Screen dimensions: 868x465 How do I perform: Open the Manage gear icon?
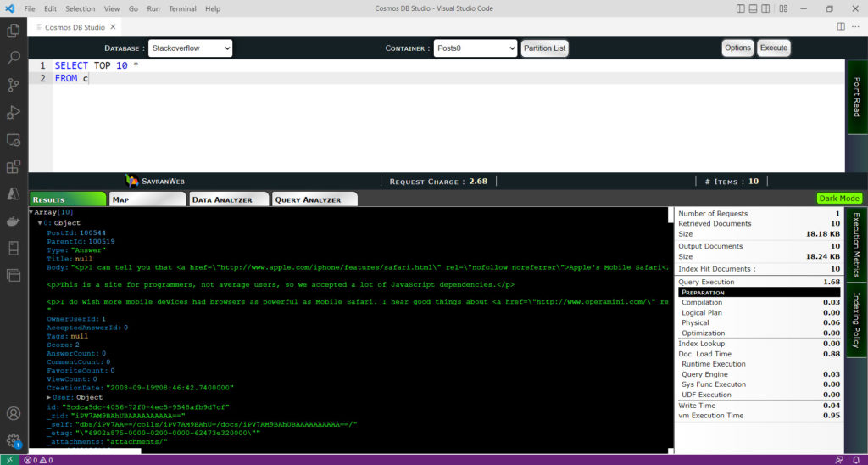(14, 440)
